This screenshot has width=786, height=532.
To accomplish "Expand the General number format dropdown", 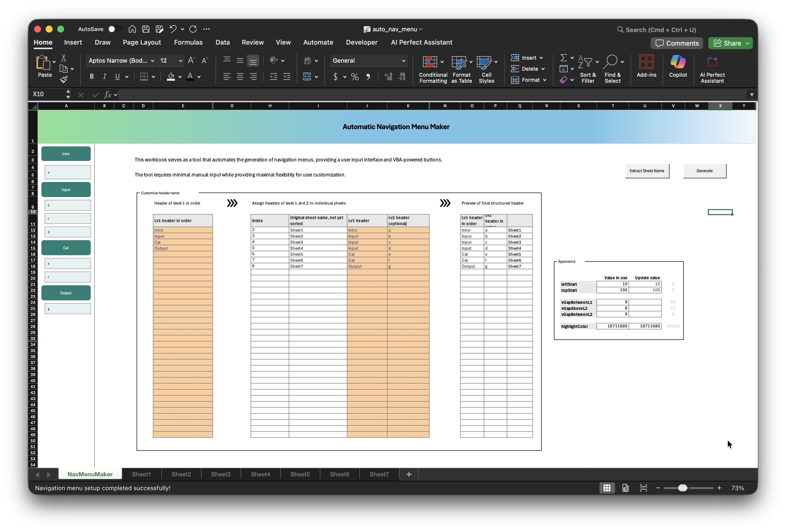I will pos(404,61).
